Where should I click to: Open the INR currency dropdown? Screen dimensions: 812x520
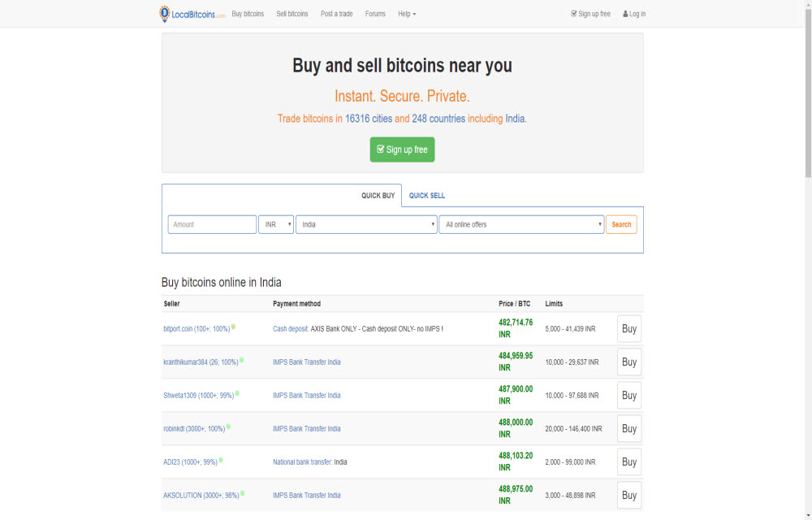[276, 225]
